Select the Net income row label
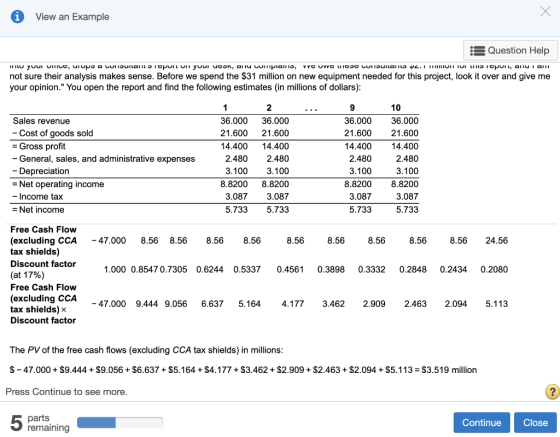This screenshot has width=560, height=437. (x=38, y=210)
